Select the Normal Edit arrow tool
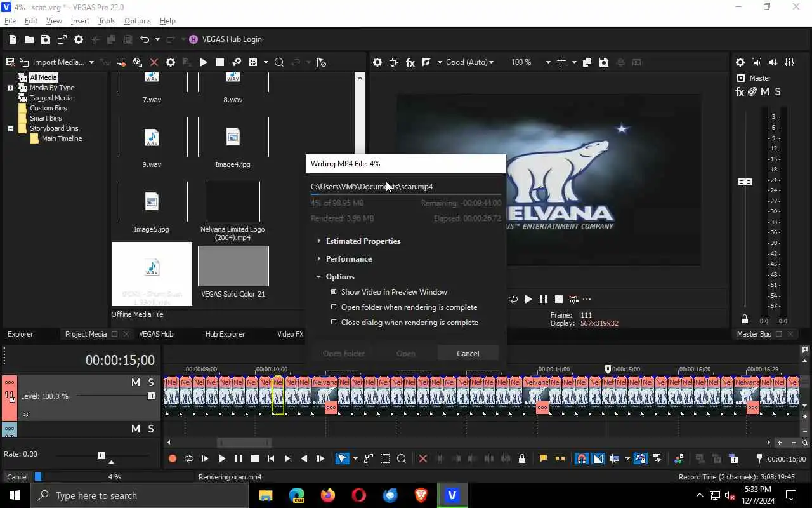812x508 pixels. 342,458
